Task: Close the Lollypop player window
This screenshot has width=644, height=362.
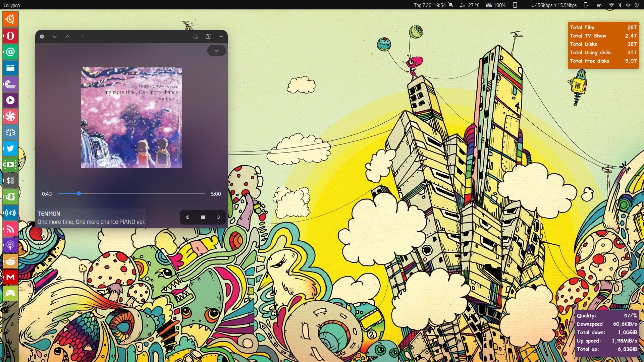Action: [42, 37]
